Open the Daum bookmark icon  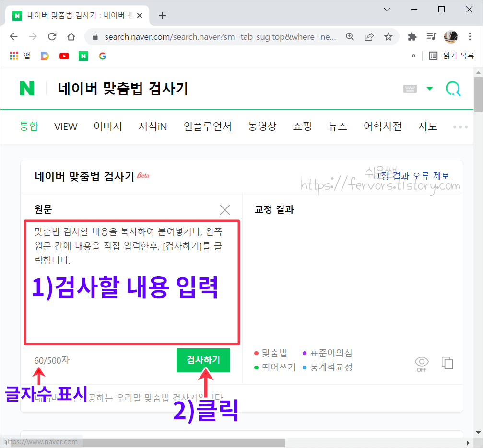tap(45, 56)
